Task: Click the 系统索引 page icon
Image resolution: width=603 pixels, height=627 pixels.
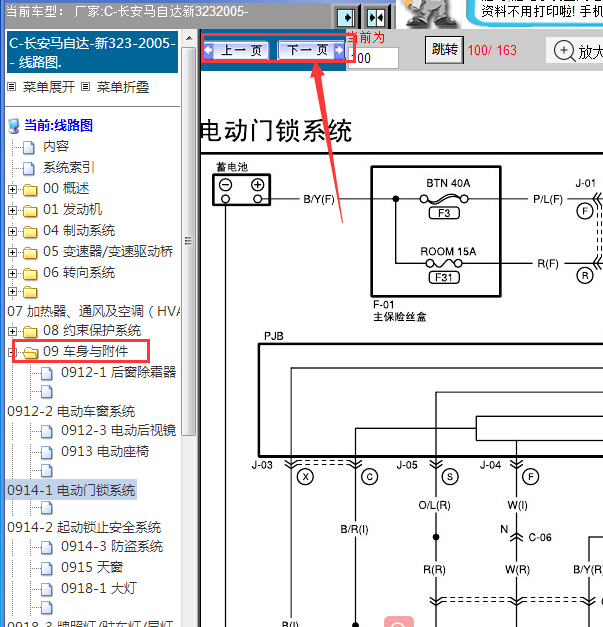Action: pyautogui.click(x=29, y=168)
